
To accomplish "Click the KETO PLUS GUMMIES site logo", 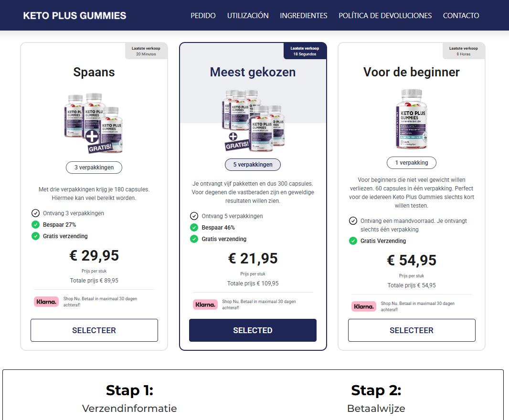I will click(x=74, y=16).
